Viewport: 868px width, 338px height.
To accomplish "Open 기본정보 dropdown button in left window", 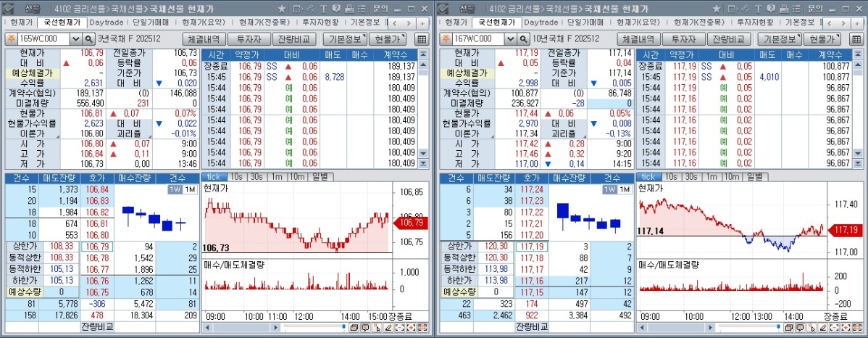I will click(x=344, y=39).
